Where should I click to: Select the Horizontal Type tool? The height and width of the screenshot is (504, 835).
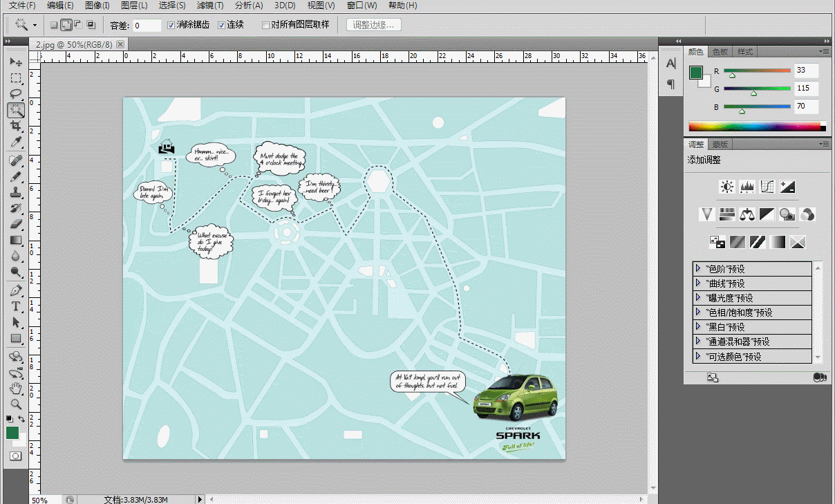[x=15, y=306]
